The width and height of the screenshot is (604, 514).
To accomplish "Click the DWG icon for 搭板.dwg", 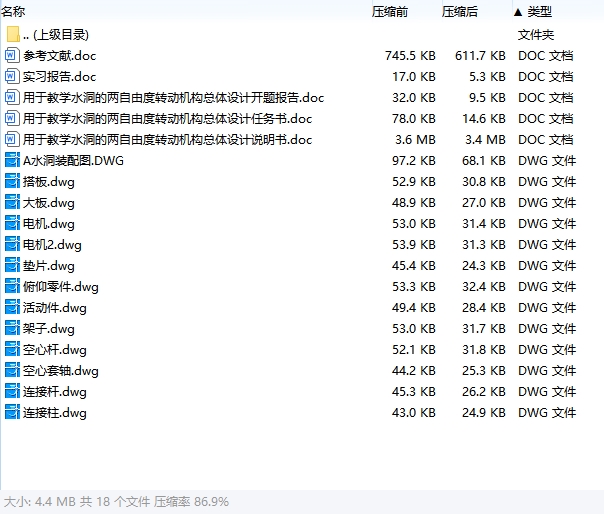I will (12, 181).
